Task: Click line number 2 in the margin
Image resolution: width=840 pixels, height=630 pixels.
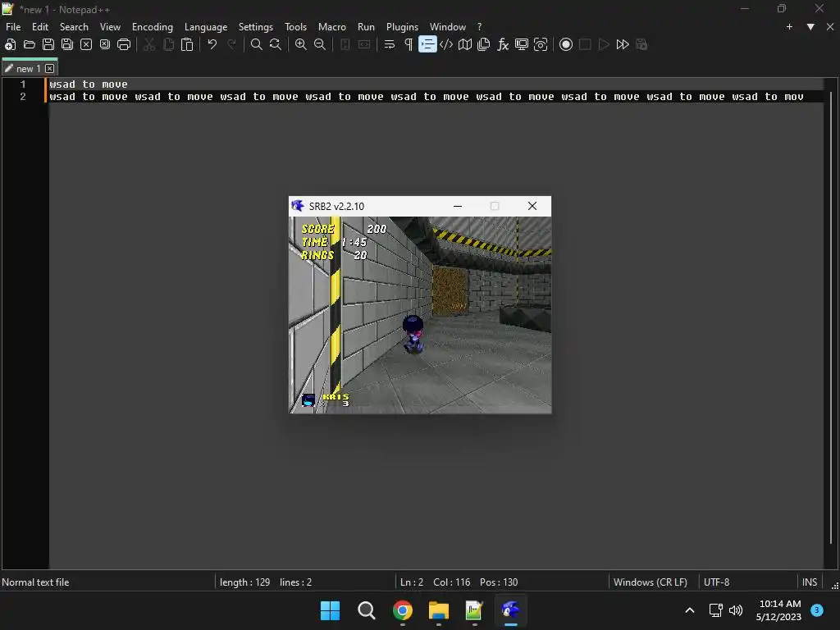Action: [x=23, y=97]
